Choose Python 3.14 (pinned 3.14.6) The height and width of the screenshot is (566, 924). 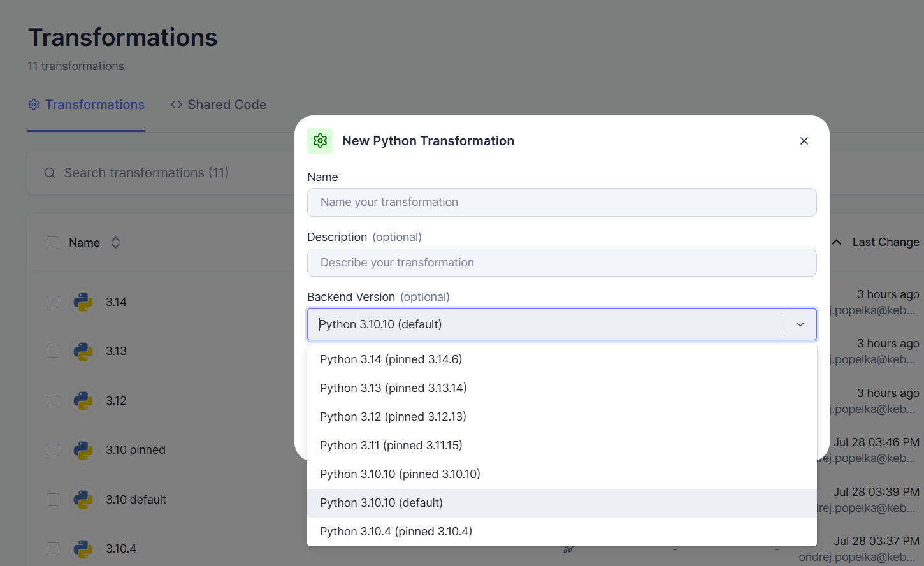(562, 359)
